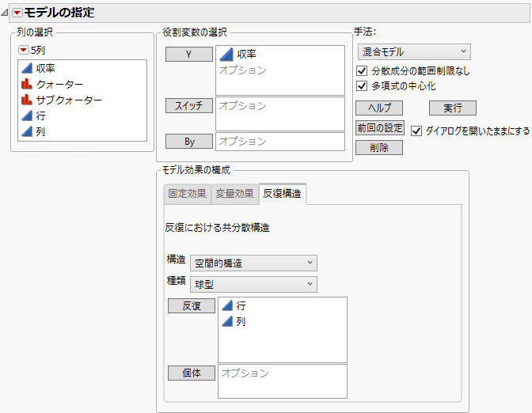Select 列 text in 列の選択 list
Screen dimensions: 532x413
coord(40,131)
